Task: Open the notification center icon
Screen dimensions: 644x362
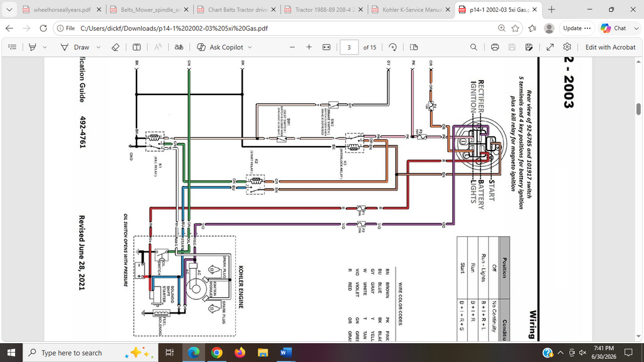Action: (x=628, y=353)
